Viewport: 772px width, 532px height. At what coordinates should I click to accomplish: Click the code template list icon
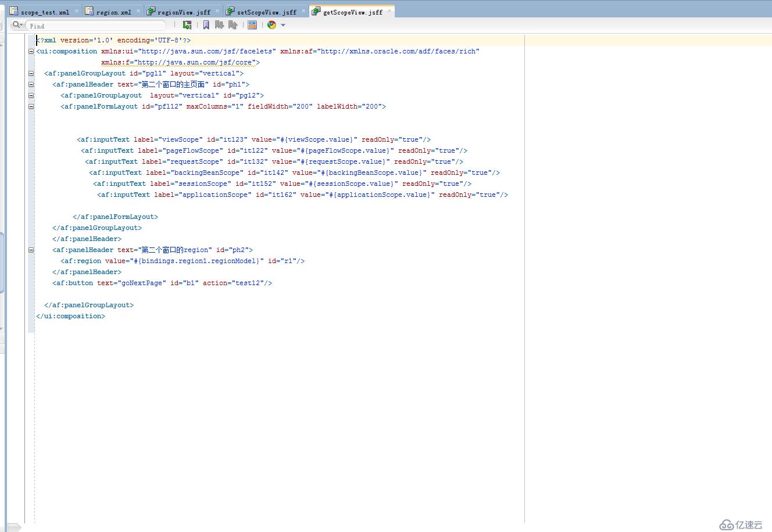click(252, 25)
